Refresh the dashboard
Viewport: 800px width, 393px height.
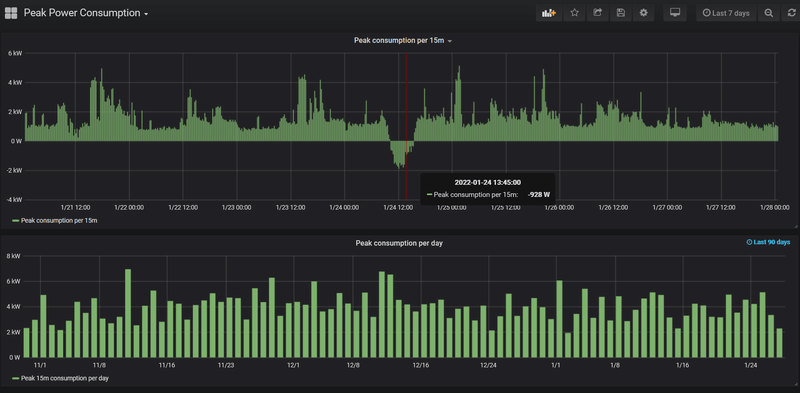(x=791, y=13)
